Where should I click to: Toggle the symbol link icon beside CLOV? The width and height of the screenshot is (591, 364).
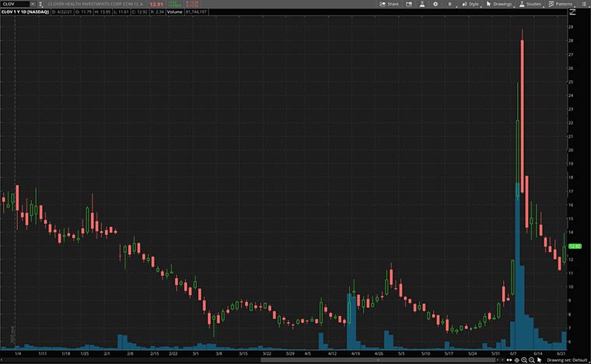coord(40,4)
